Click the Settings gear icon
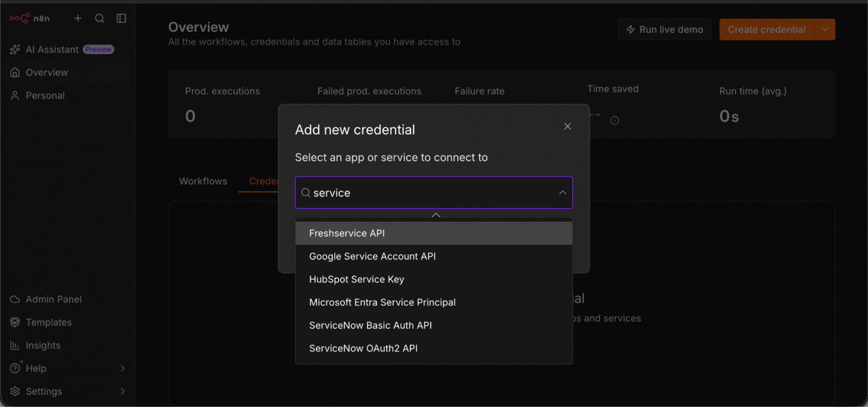The height and width of the screenshot is (407, 868). tap(15, 391)
